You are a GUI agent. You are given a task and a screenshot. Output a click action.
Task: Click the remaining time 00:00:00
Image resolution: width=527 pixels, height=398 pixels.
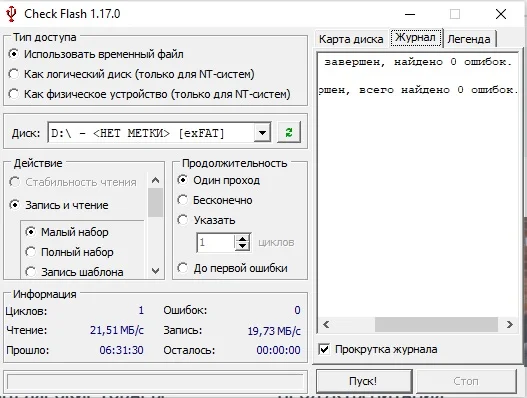pos(278,350)
